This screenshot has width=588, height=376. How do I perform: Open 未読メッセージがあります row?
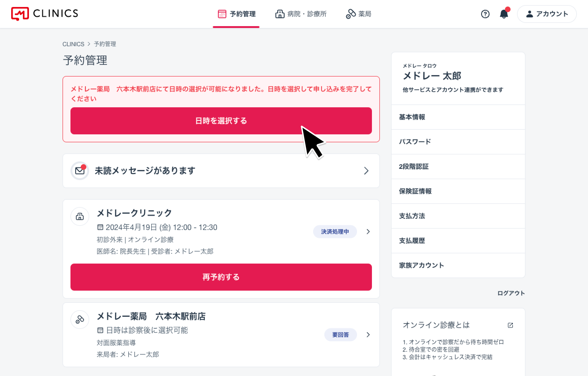221,171
